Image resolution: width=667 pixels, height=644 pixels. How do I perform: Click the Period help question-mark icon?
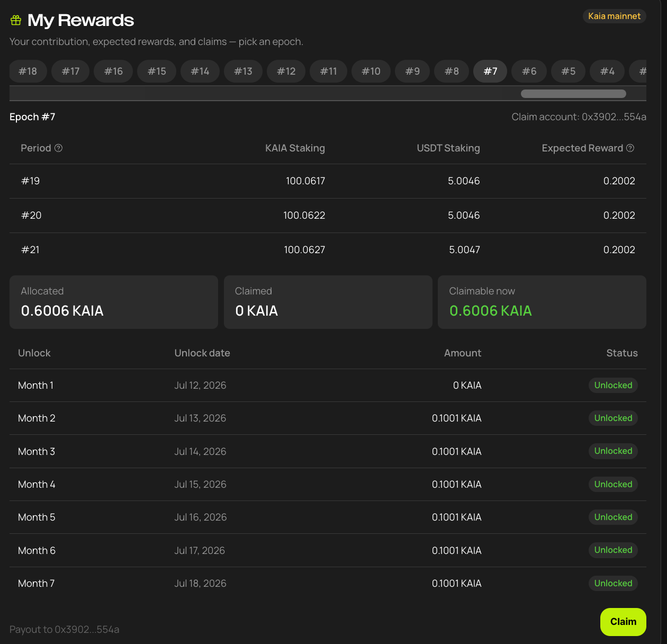point(59,148)
